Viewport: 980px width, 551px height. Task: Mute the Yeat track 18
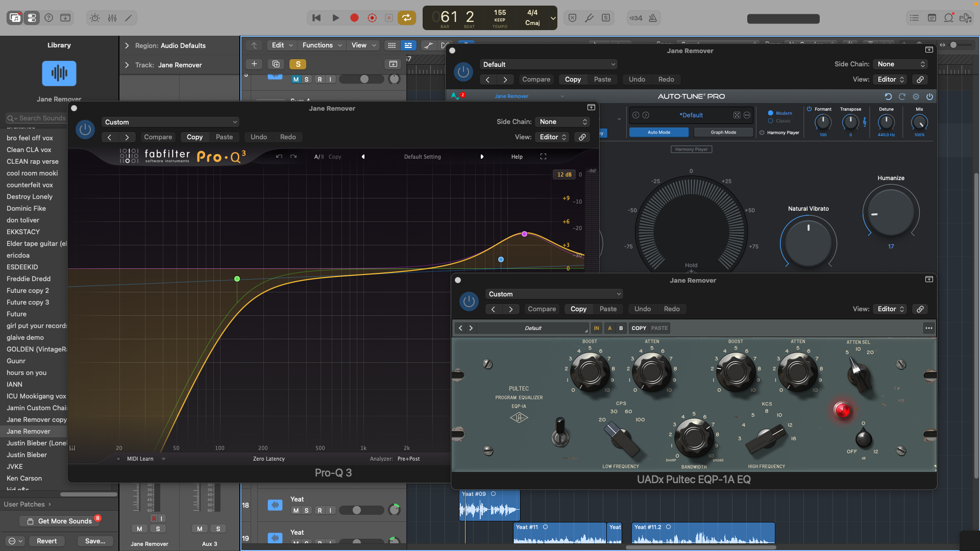click(x=296, y=510)
